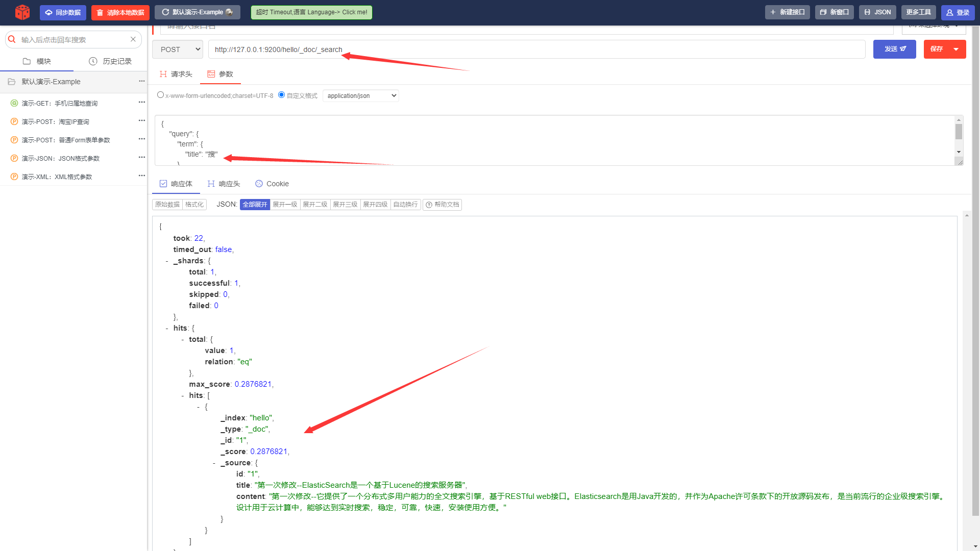Expand the 保存 button dropdown arrow
This screenshot has height=551, width=980.
pos(956,49)
